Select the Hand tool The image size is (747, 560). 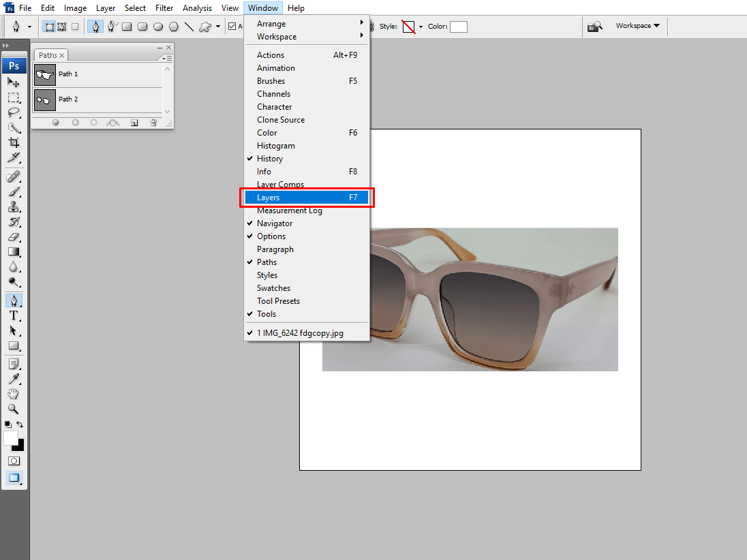tap(14, 394)
